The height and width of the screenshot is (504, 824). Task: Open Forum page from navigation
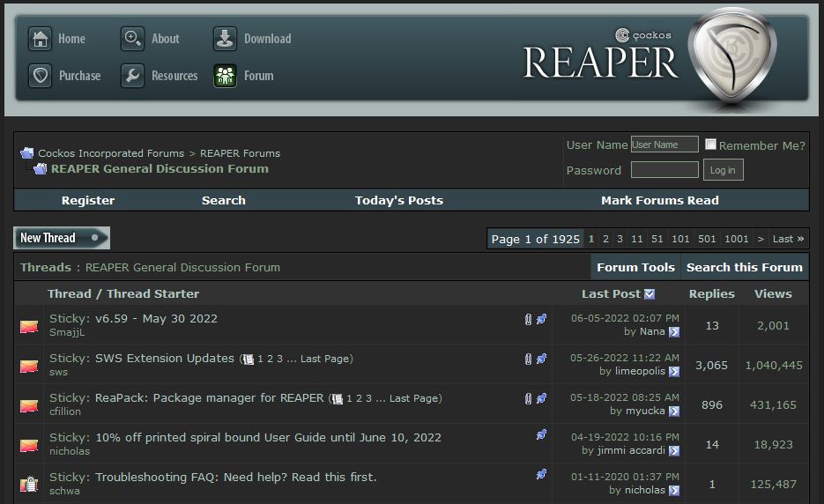pos(258,76)
